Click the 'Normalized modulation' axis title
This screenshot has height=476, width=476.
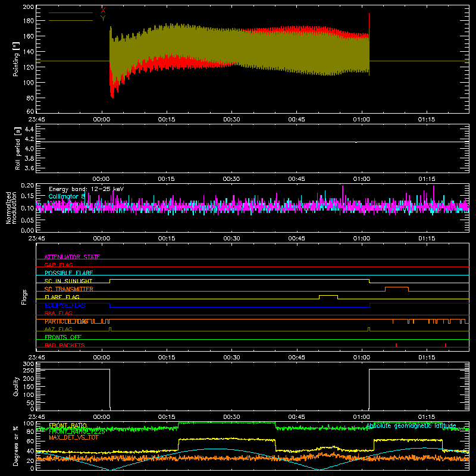pos(12,208)
